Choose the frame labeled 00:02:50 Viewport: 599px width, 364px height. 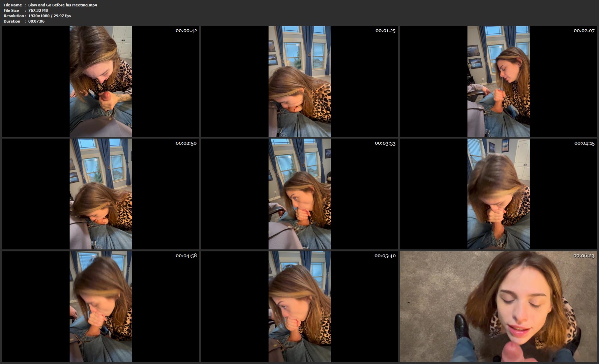click(x=100, y=194)
